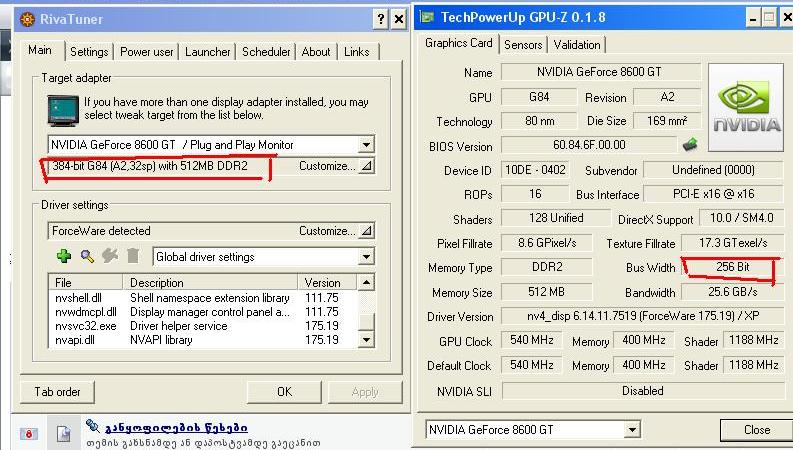Click the monitor icon in Target adapter

coord(63,111)
